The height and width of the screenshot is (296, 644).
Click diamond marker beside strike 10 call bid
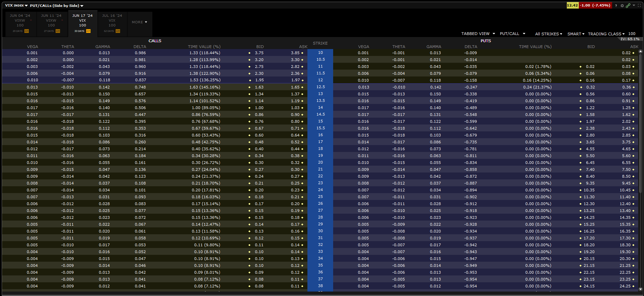249,53
